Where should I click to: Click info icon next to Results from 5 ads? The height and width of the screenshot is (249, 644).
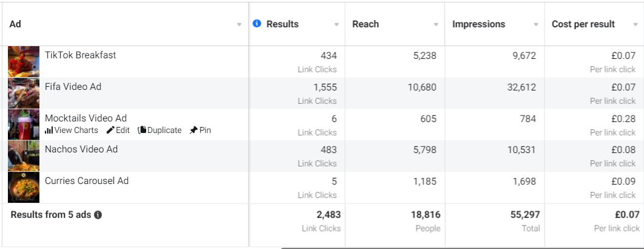[98, 215]
